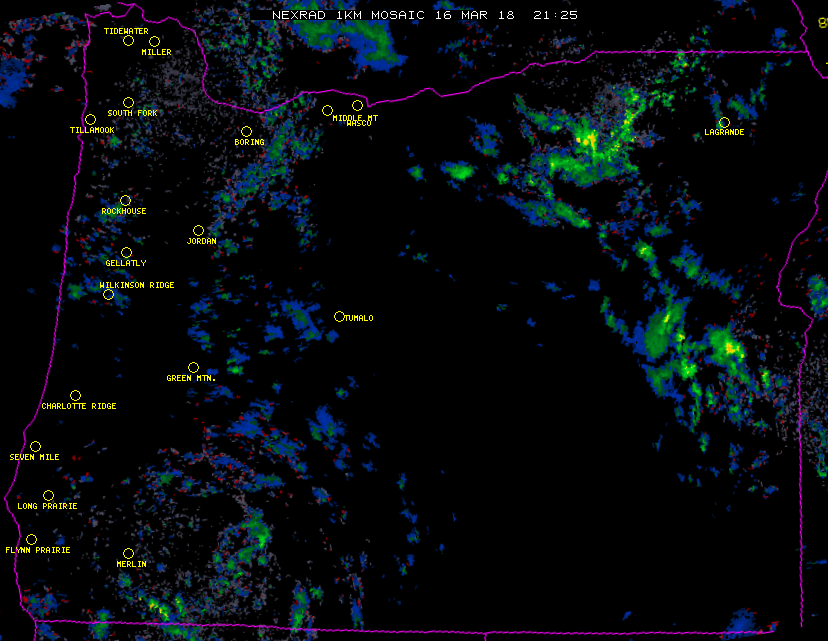The image size is (828, 641).
Task: Select the LaGrande station marker
Action: click(724, 123)
